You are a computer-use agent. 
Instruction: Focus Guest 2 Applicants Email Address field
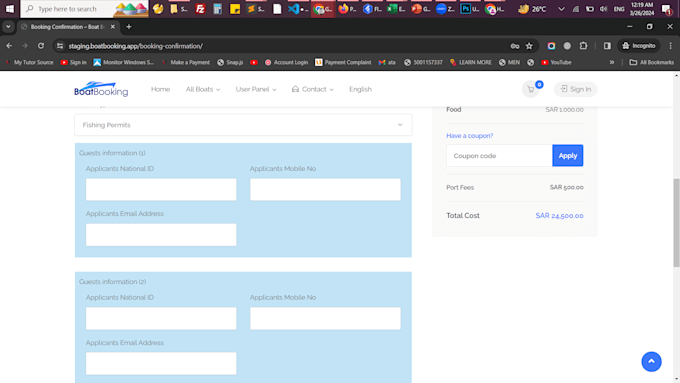coord(161,363)
